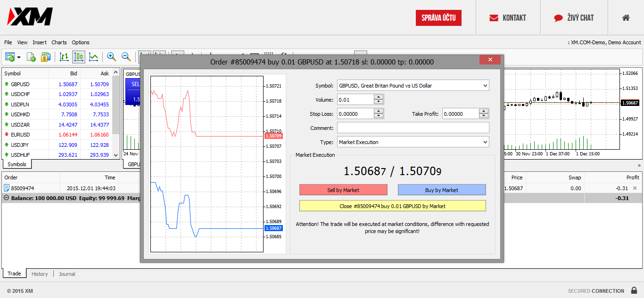Click the Sell by Market button
This screenshot has height=298, width=644.
pos(343,190)
